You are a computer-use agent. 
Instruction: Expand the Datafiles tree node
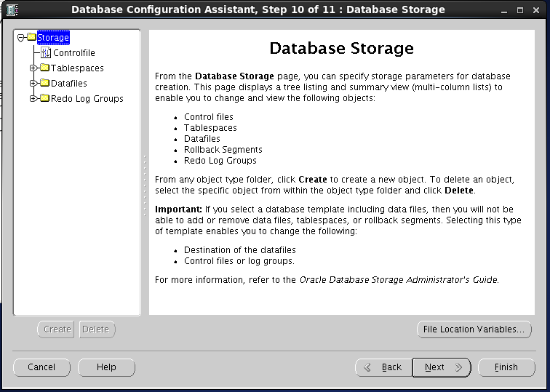(33, 84)
